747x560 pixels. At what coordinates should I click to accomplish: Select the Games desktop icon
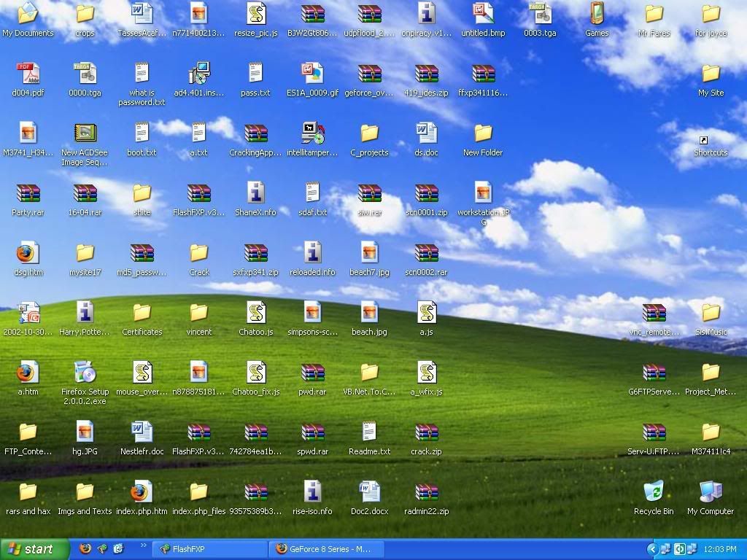(597, 14)
